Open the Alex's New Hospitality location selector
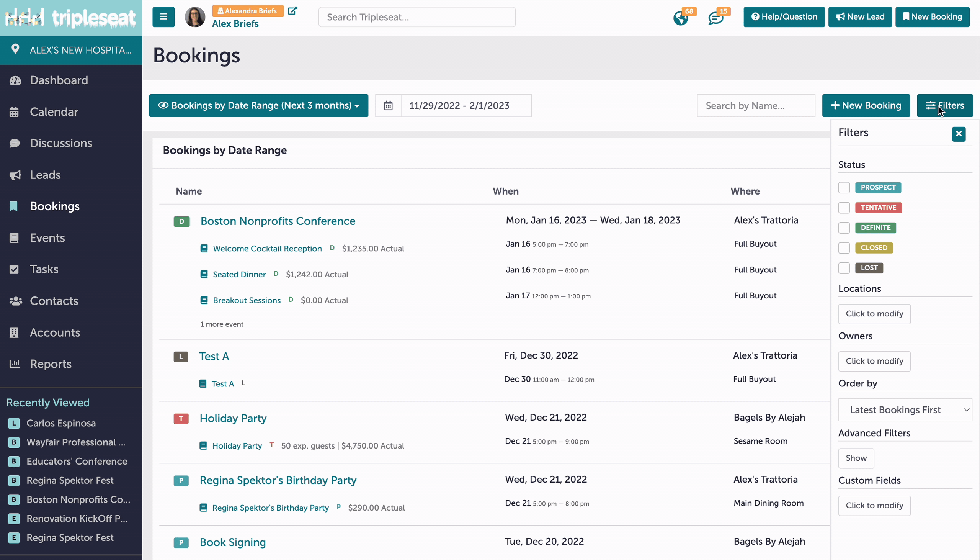980x560 pixels. pyautogui.click(x=71, y=50)
